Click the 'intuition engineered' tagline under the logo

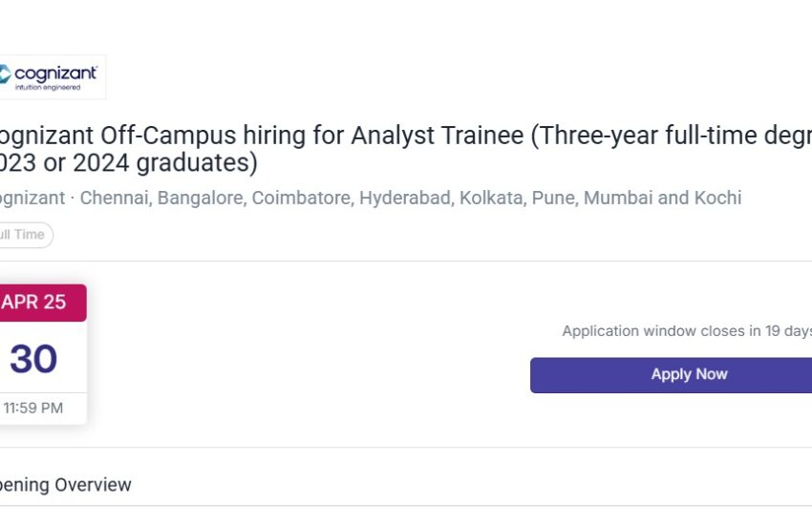tap(48, 88)
